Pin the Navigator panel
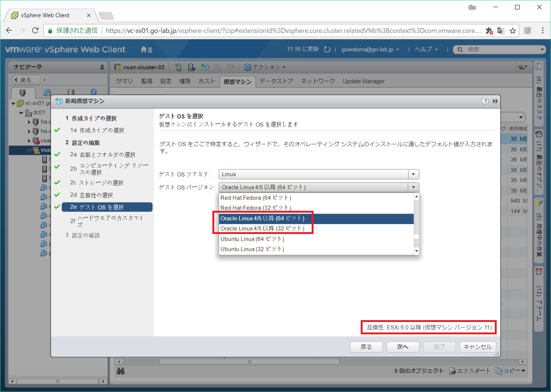 point(102,67)
